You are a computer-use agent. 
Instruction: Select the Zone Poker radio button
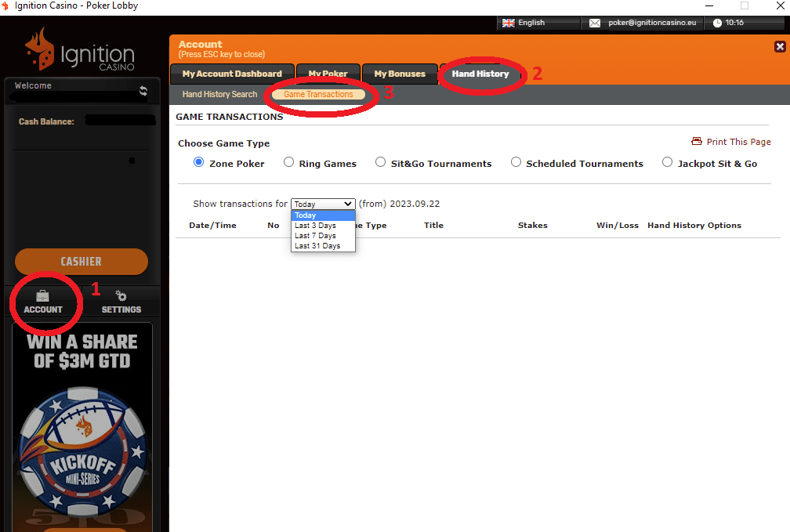tap(198, 162)
